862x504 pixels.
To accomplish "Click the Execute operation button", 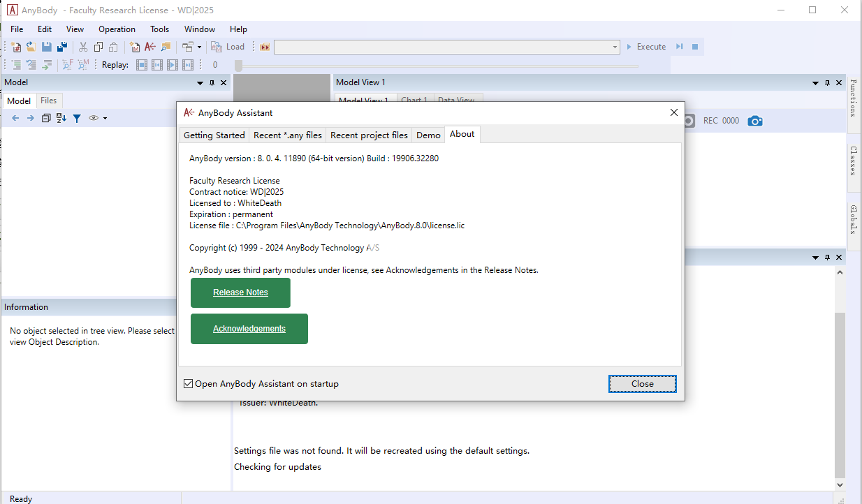I will pos(646,47).
